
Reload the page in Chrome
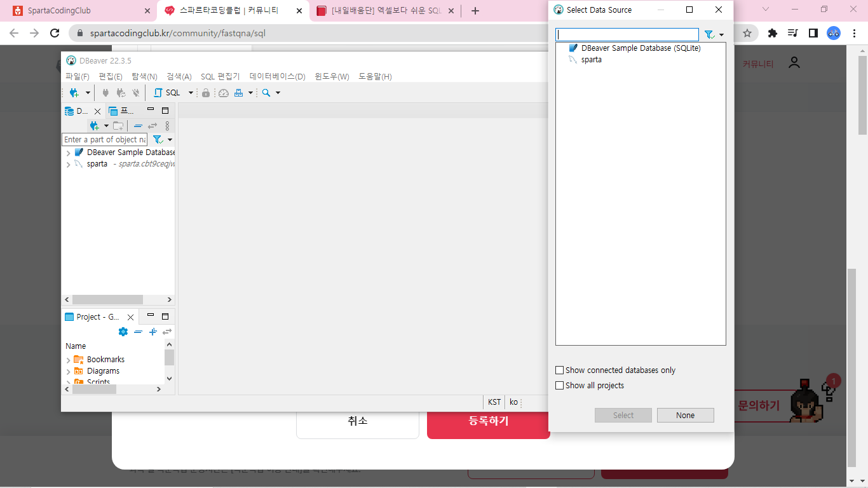(x=55, y=33)
